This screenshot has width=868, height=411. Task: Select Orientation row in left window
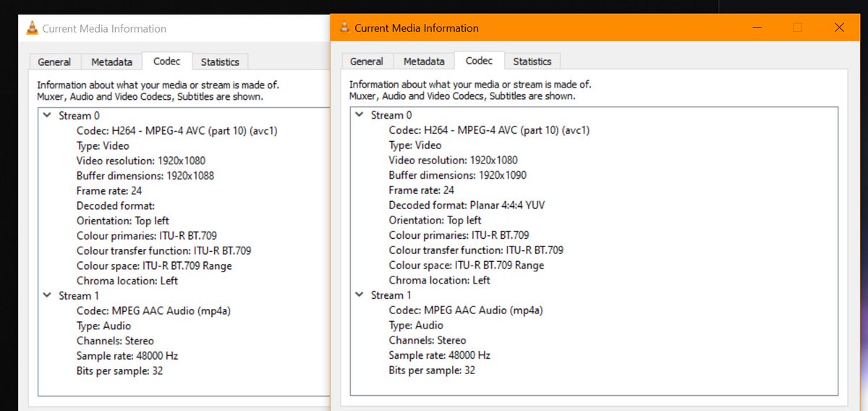pyautogui.click(x=123, y=221)
